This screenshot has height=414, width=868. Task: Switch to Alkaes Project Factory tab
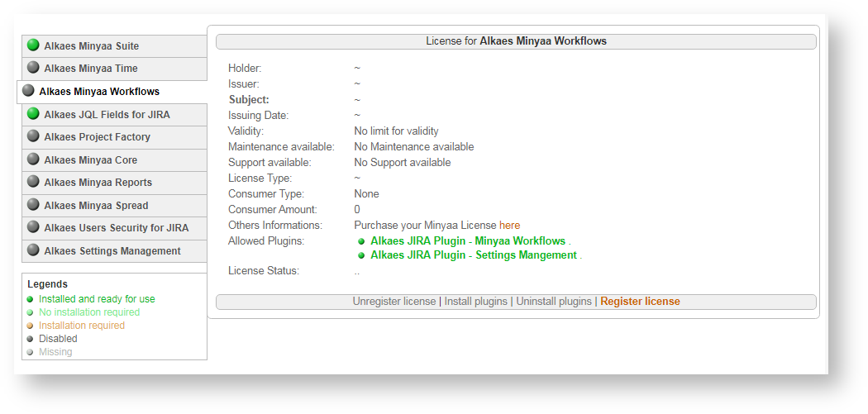coord(115,136)
